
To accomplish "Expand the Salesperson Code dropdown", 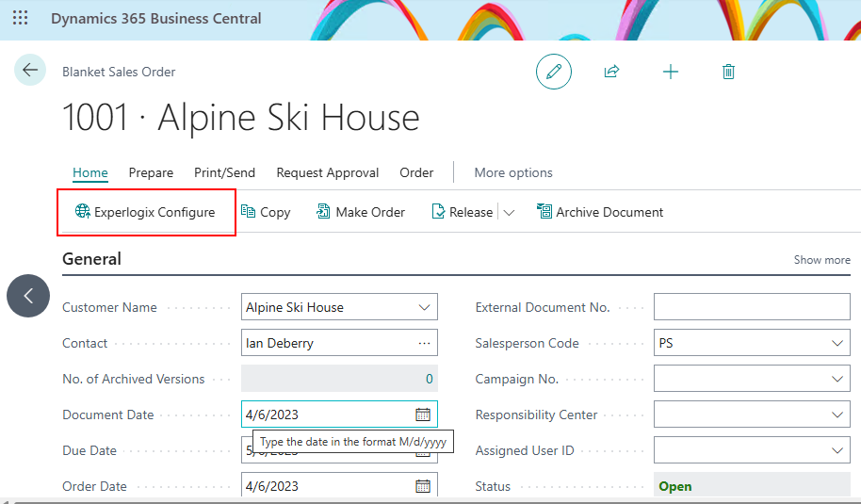I will coord(837,343).
